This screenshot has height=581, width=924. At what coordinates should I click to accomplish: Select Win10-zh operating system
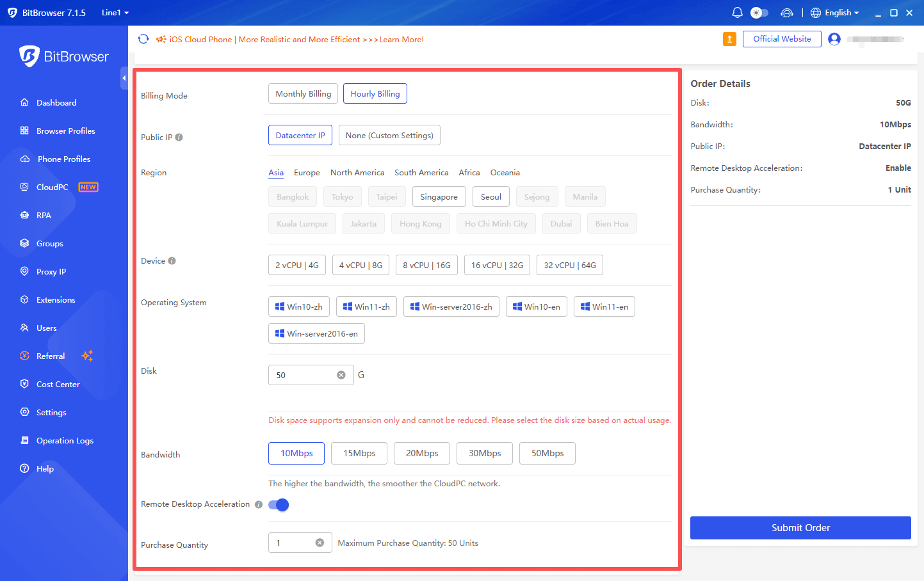[299, 306]
